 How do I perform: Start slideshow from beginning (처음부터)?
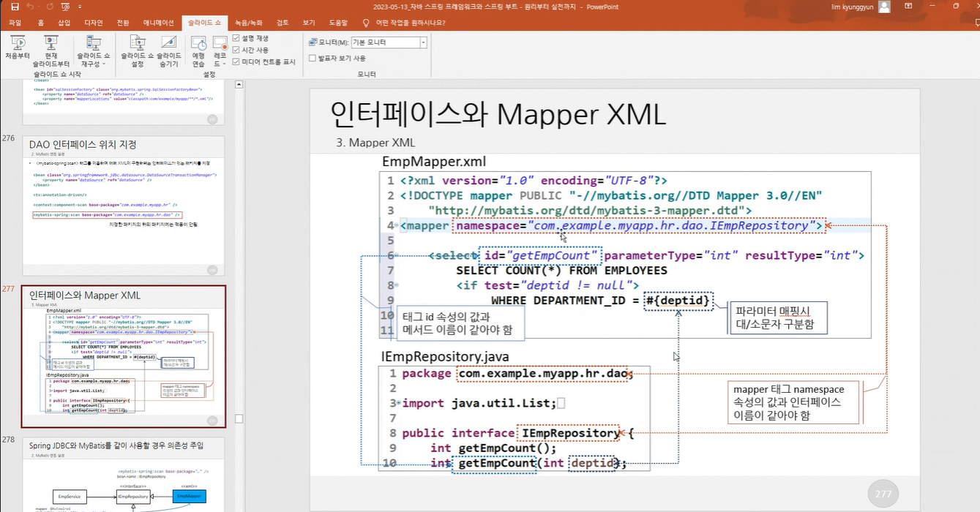[18, 49]
